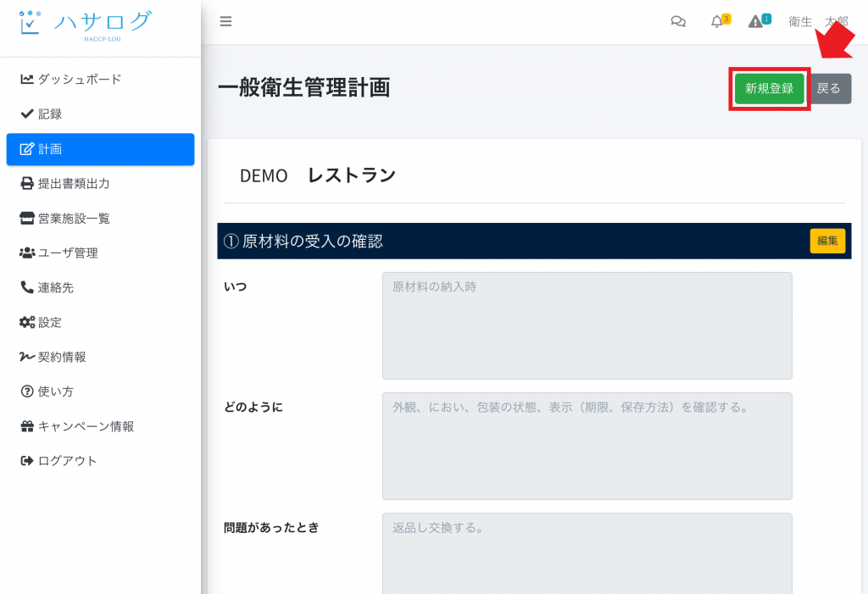Go to 計画 sidebar item
This screenshot has height=594, width=868.
point(100,149)
